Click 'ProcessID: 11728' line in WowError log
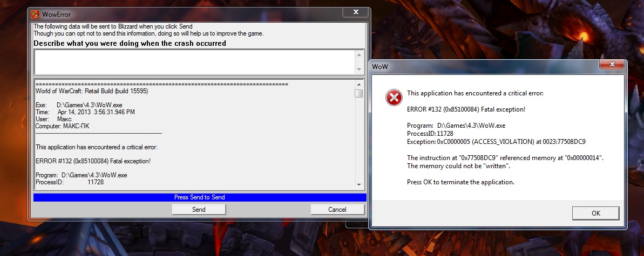644x256 pixels. tap(70, 182)
